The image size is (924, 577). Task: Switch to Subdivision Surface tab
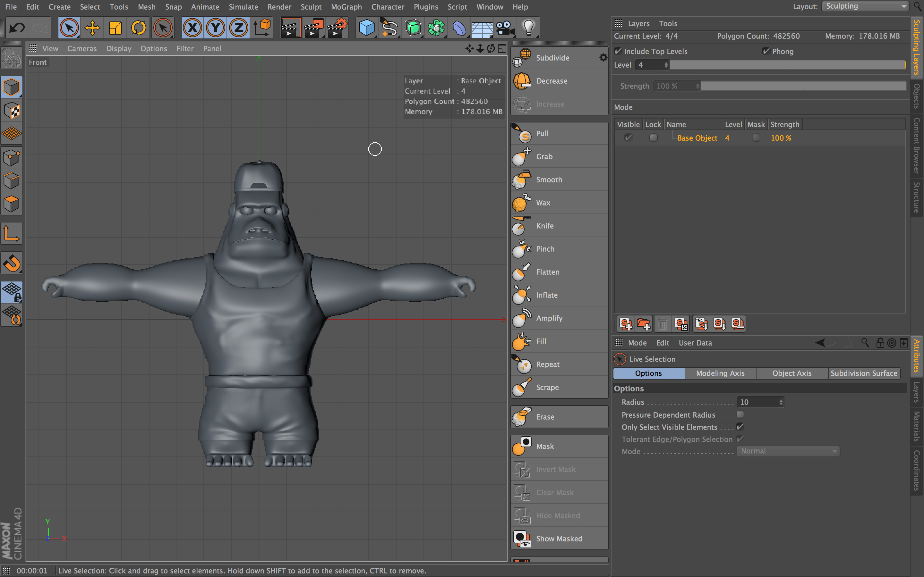pyautogui.click(x=864, y=373)
